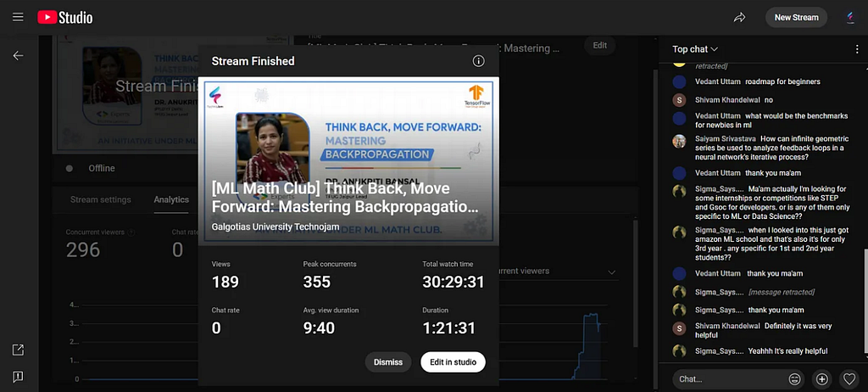Click the Concurrent viewers number 296
The image size is (868, 392).
click(83, 250)
